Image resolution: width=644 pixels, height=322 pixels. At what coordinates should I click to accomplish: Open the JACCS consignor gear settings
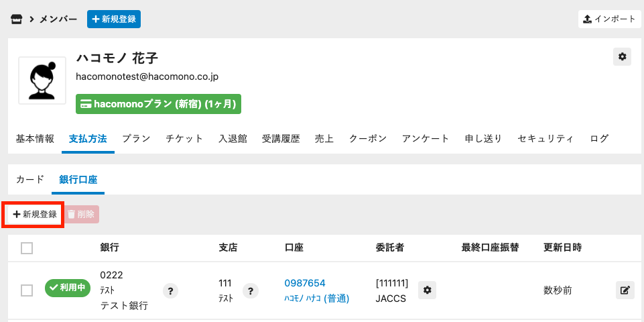(428, 290)
